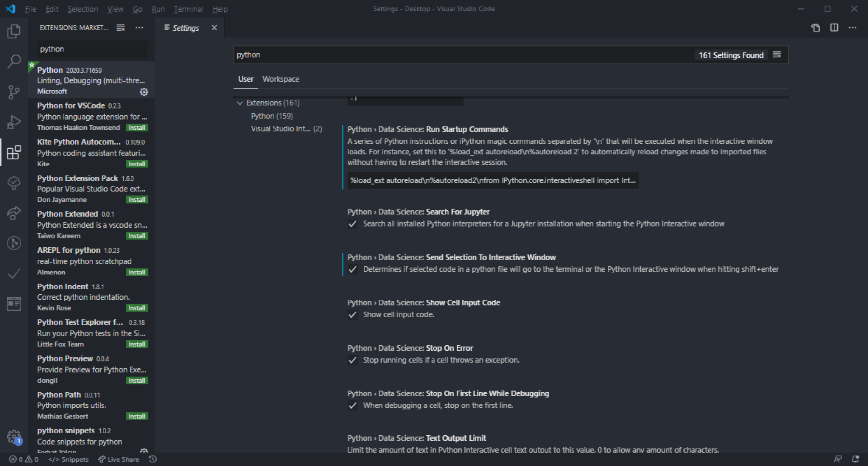Click the VS Code logo icon
The height and width of the screenshot is (466, 868).
(x=10, y=9)
